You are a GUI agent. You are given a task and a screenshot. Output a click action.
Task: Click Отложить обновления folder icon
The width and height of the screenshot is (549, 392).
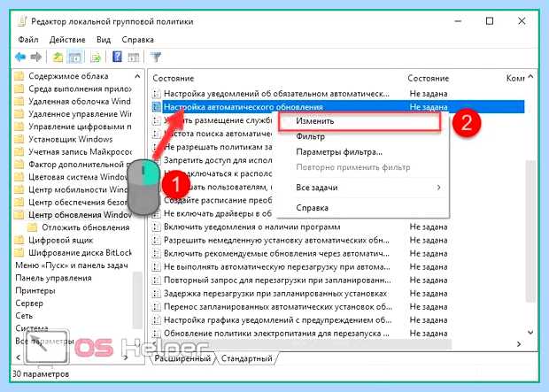[32, 227]
